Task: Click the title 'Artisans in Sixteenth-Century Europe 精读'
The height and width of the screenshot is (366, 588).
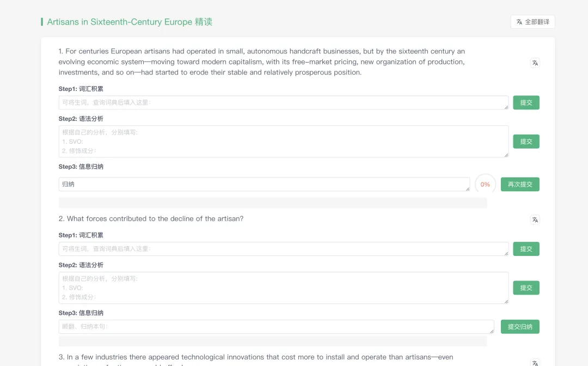Action: click(130, 22)
